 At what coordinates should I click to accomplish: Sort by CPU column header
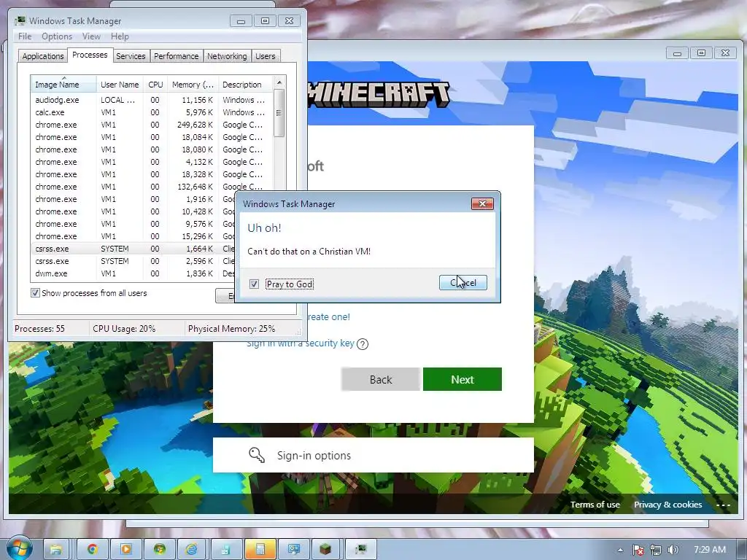click(155, 85)
